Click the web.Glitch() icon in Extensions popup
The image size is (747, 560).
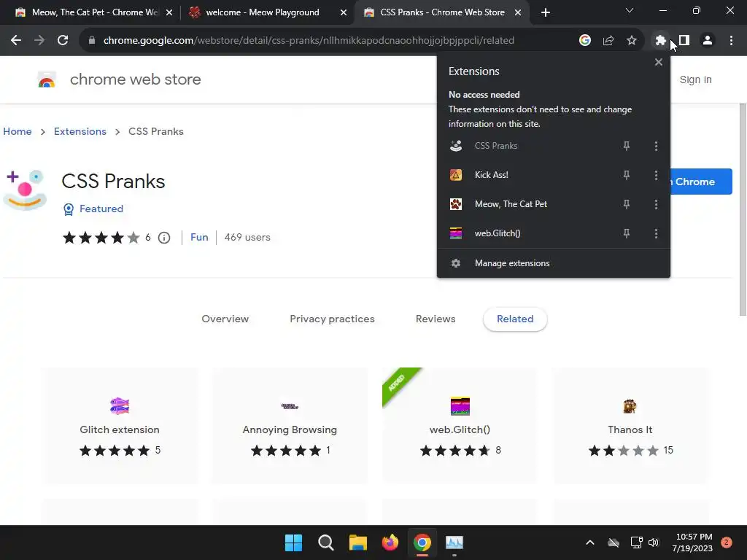[x=456, y=233]
